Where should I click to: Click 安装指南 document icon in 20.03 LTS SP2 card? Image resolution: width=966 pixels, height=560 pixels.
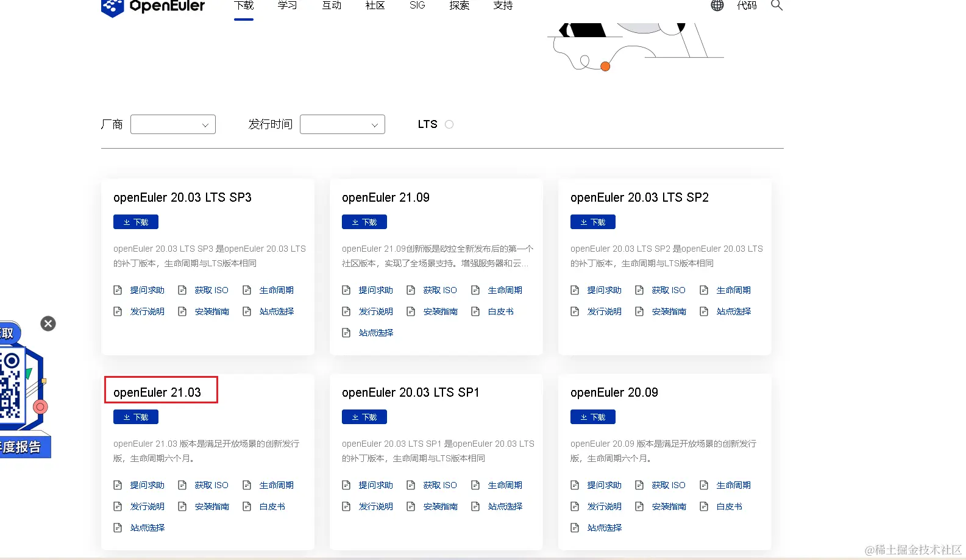639,311
